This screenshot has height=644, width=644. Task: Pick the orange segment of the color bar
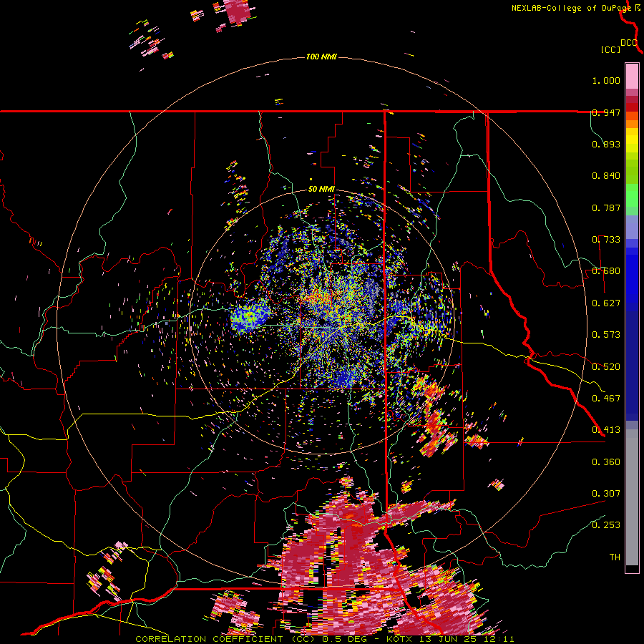point(632,124)
